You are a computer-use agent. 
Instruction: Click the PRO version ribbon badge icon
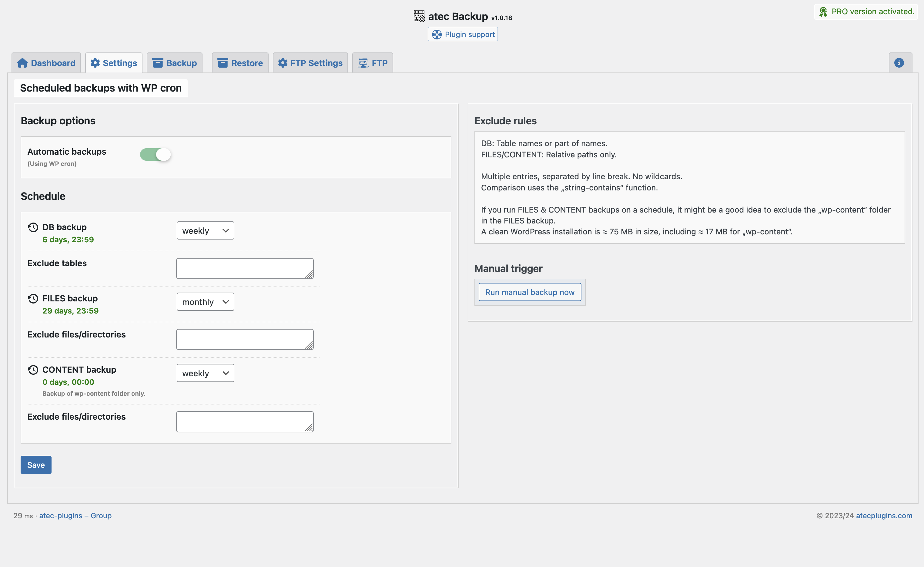pyautogui.click(x=823, y=12)
